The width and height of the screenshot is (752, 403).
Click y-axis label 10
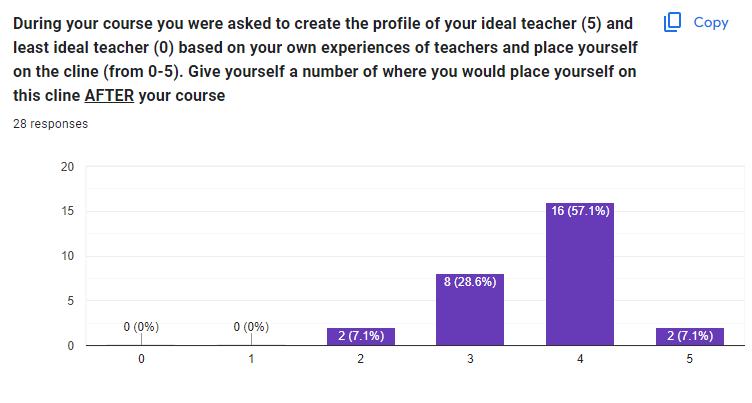68,256
